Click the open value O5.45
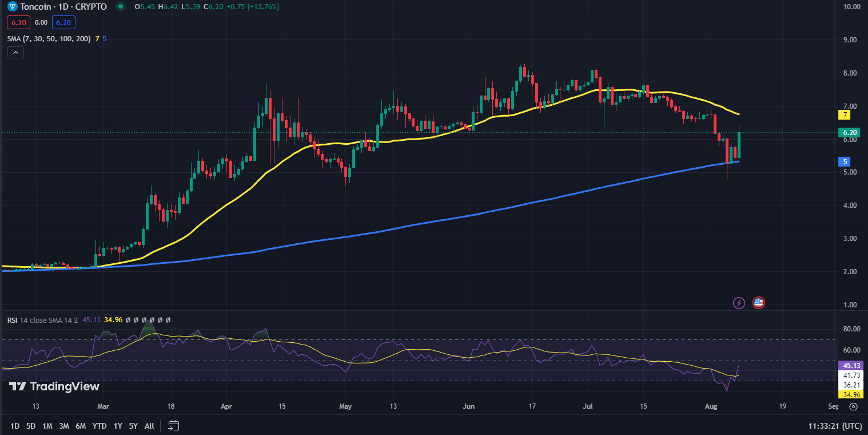The height and width of the screenshot is (435, 868). pyautogui.click(x=145, y=7)
